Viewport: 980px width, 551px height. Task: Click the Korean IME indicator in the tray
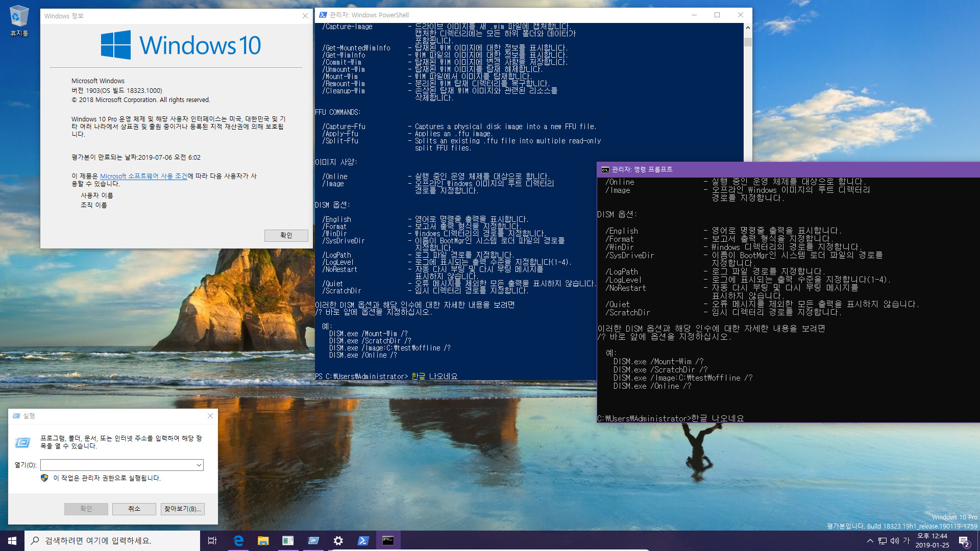click(x=906, y=541)
